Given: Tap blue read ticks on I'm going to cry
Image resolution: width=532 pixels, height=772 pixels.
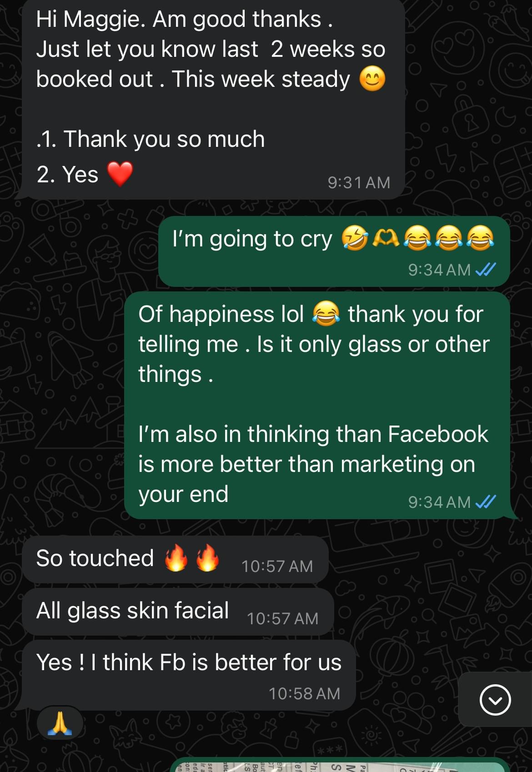Looking at the screenshot, I should [485, 270].
